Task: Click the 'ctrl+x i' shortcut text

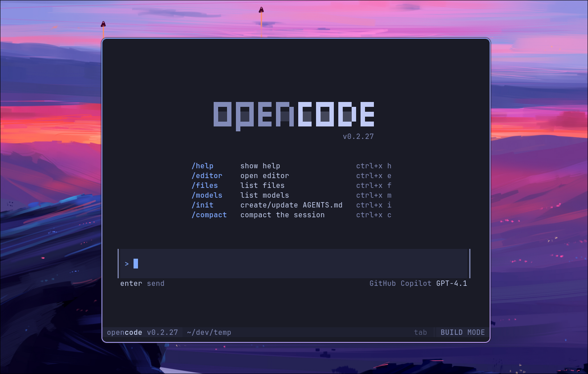Action: [x=374, y=205]
